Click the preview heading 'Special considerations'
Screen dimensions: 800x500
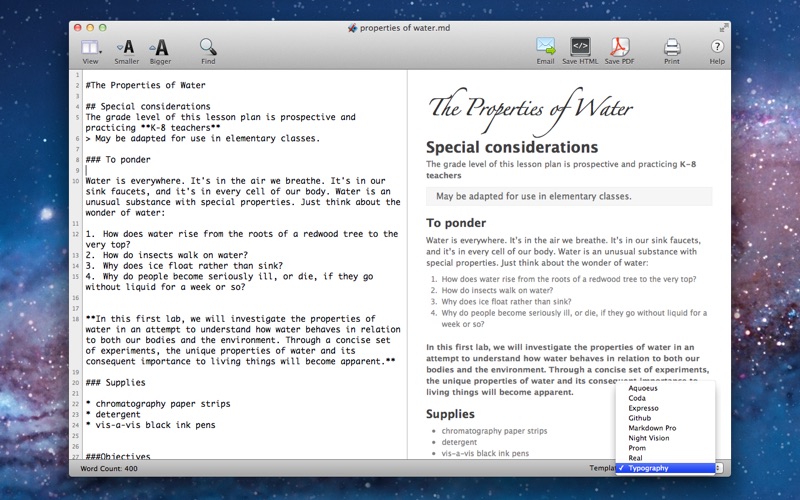point(512,147)
